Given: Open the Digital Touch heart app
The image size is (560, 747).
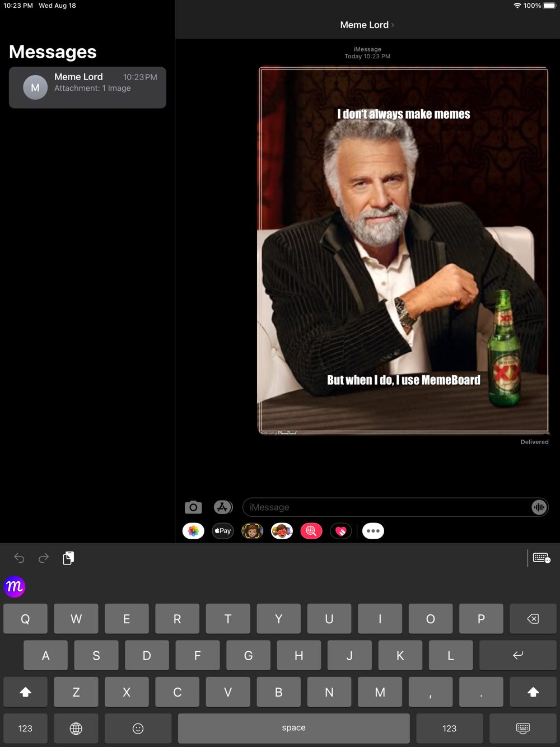Looking at the screenshot, I should tap(341, 531).
